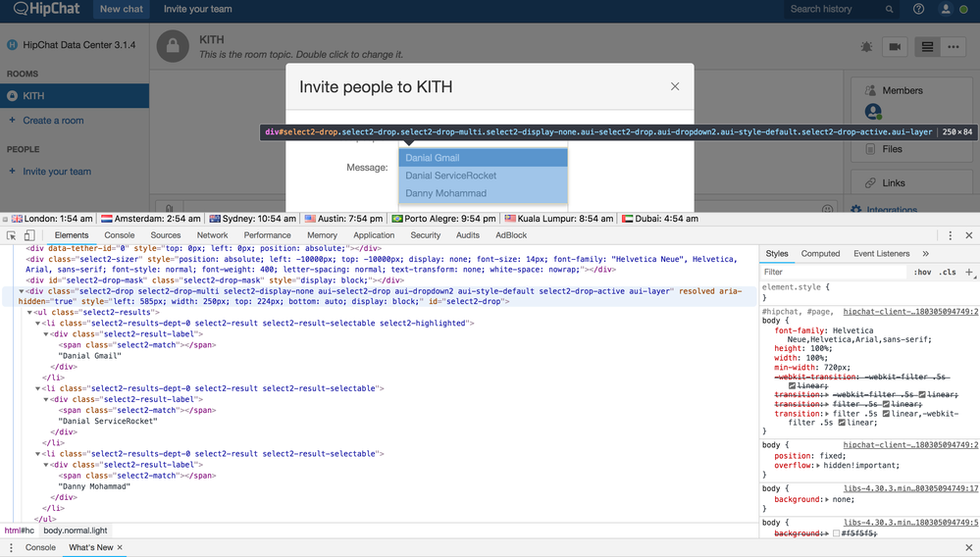Open libs-4.30.3.min link ending :17
Viewport: 980px width, 557px height.
point(910,489)
